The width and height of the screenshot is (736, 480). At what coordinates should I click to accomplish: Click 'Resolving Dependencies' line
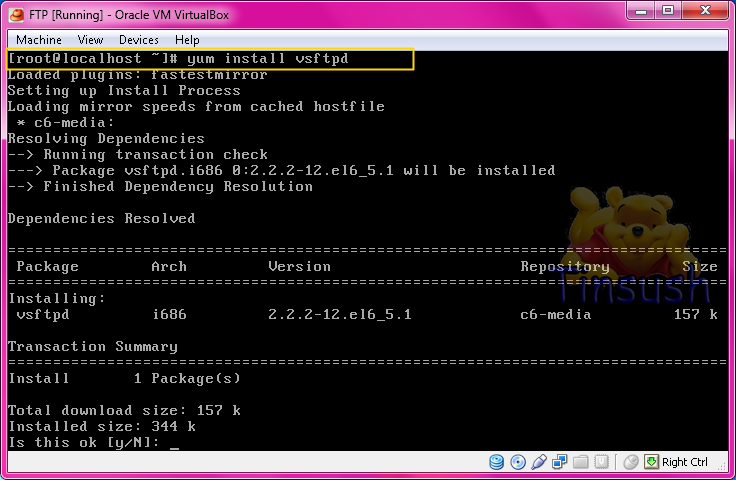[x=106, y=139]
